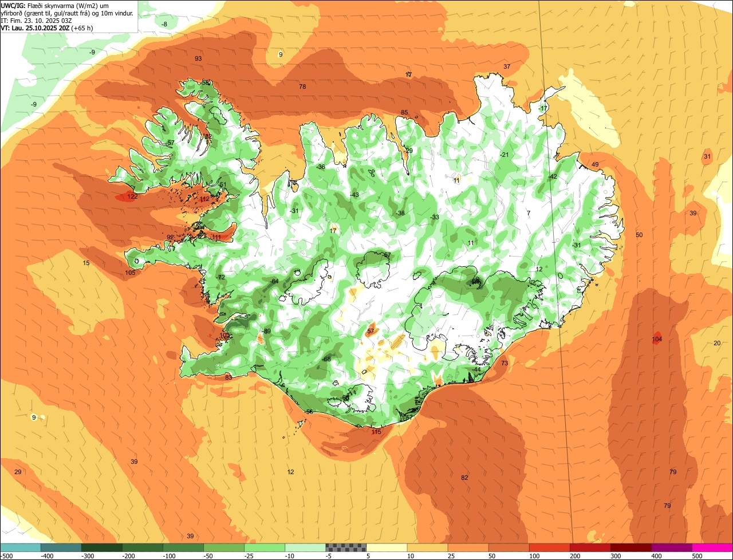This screenshot has height=560, width=733.
Task: Click the map value 85
Action: point(404,112)
